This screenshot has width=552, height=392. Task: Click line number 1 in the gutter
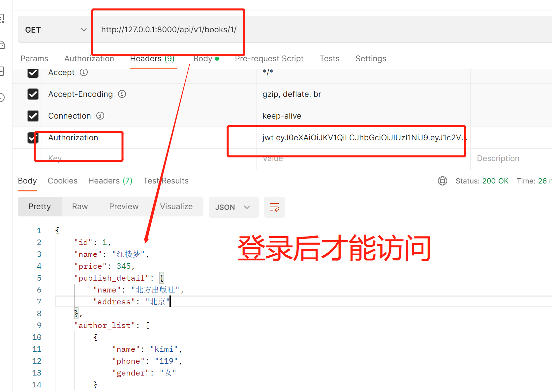[x=39, y=231]
